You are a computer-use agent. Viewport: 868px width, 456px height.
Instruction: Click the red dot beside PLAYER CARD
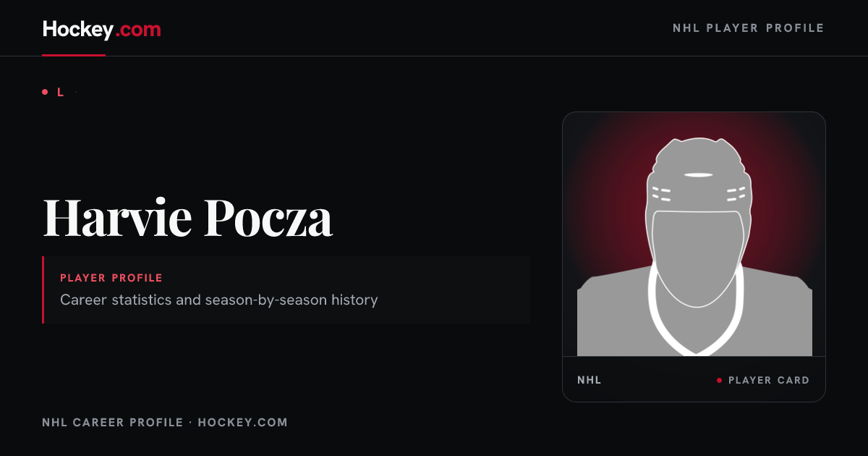[719, 380]
